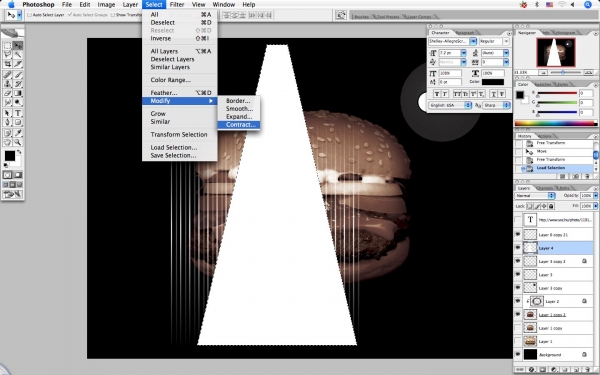Select the Rectangular Marquee tool
600x375 pixels.
coord(7,46)
